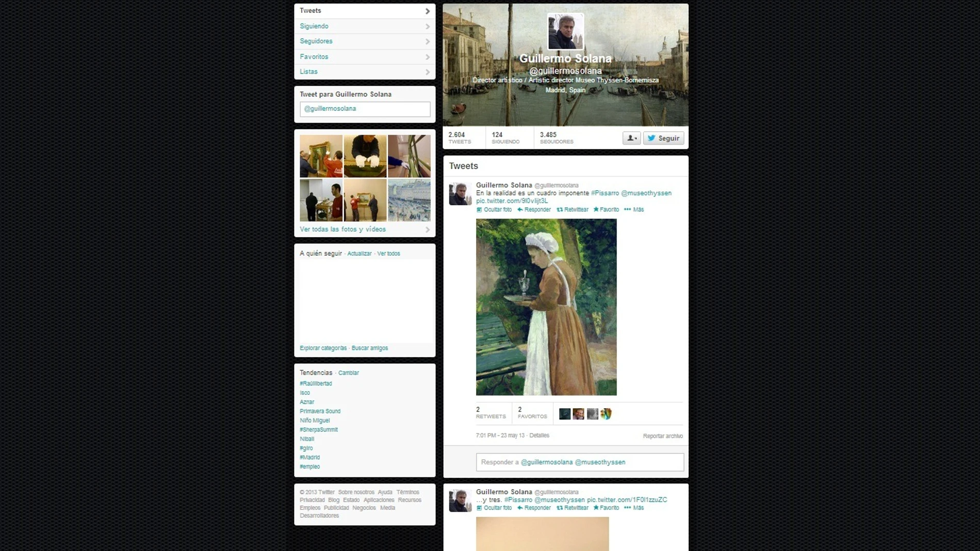Image resolution: width=980 pixels, height=551 pixels.
Task: Click Reportar archivo link
Action: click(663, 436)
